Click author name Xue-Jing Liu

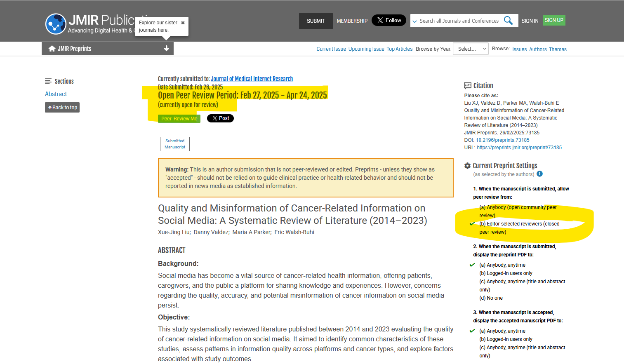pos(174,232)
